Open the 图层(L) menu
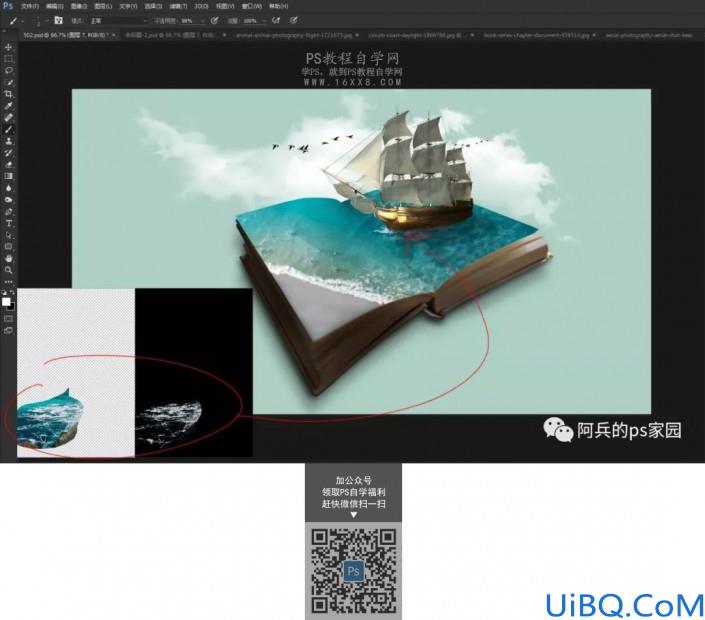This screenshot has width=705, height=620. pos(103,6)
